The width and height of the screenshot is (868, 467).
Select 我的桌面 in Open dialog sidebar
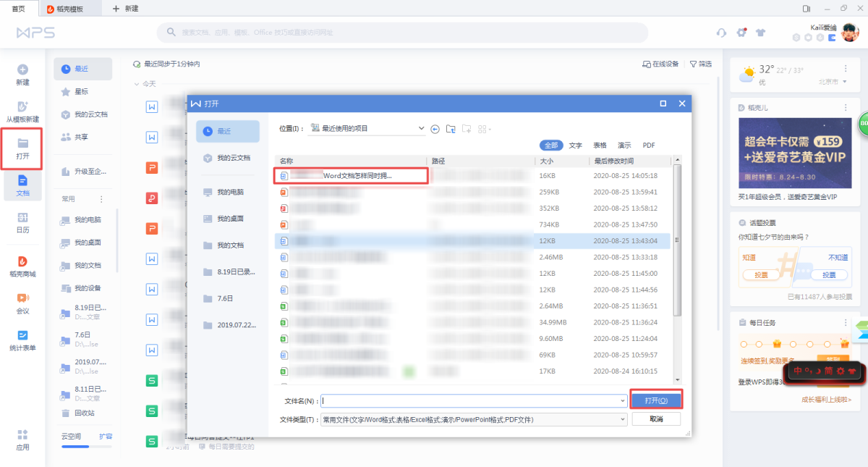click(x=228, y=219)
